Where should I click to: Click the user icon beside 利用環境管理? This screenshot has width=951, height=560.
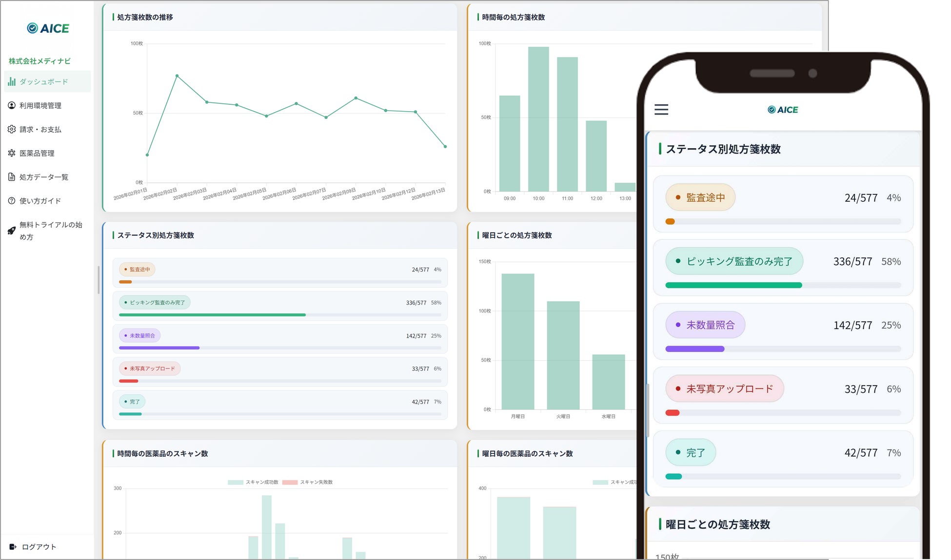pyautogui.click(x=12, y=105)
